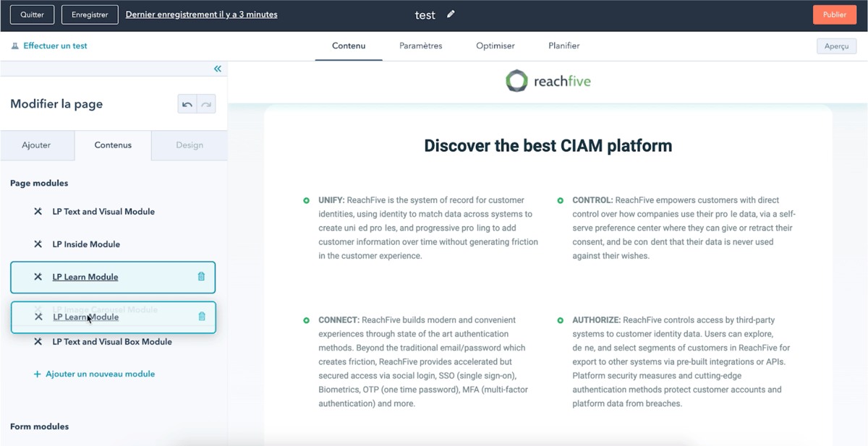The image size is (868, 446).
Task: Select the Contenus sidebar tab
Action: (x=113, y=145)
